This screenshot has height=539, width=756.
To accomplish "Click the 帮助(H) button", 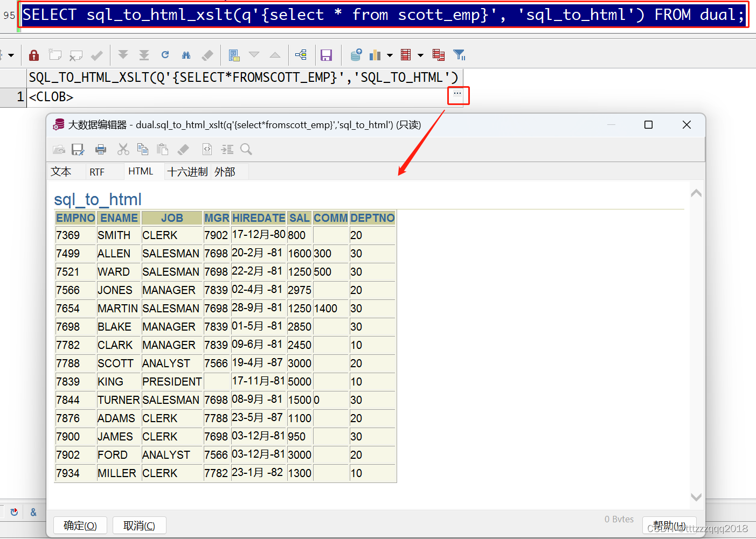I will coord(670,526).
